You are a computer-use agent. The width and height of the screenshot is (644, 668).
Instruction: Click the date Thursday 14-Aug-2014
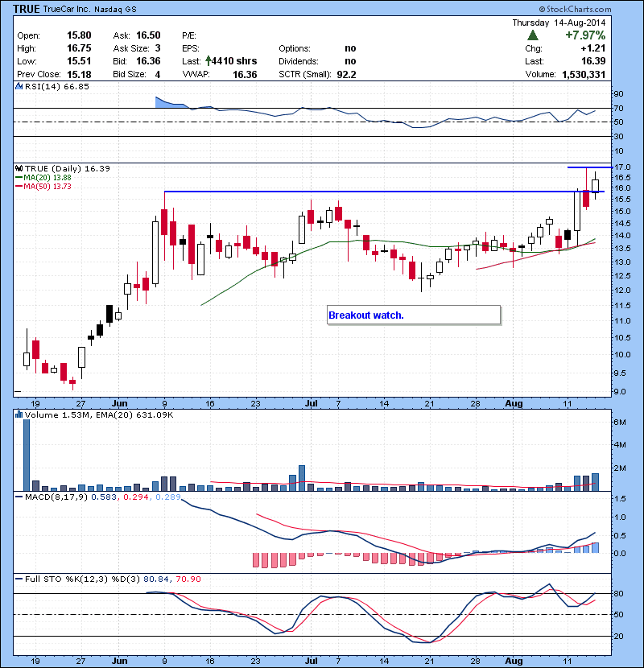coord(559,23)
